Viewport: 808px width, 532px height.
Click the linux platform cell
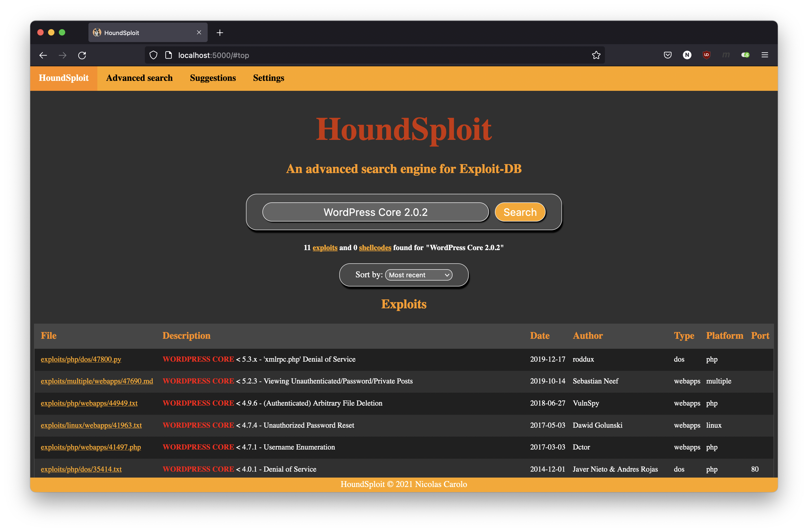tap(714, 426)
